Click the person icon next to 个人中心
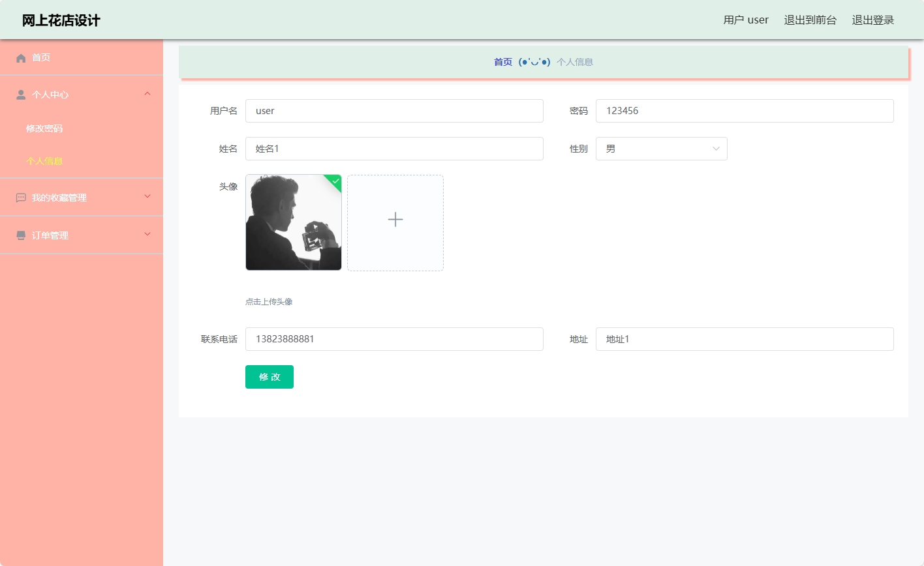924x566 pixels. 20,94
